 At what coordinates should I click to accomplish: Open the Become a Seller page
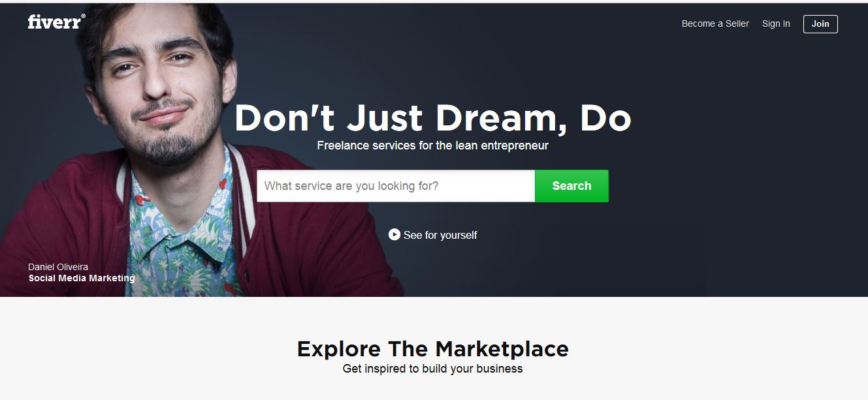tap(715, 23)
